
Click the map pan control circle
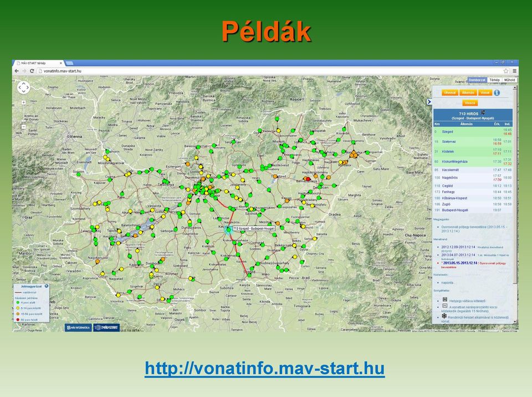coord(23,87)
